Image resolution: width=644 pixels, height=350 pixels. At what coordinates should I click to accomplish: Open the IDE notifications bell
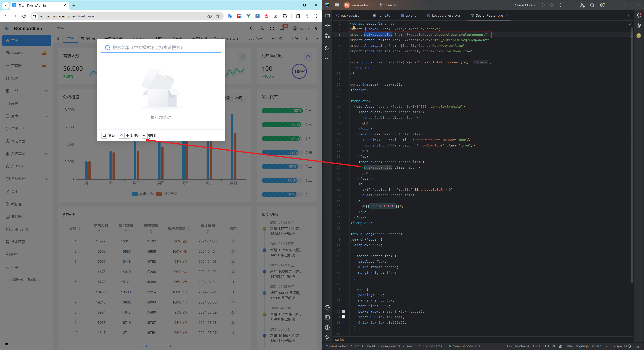click(x=638, y=15)
